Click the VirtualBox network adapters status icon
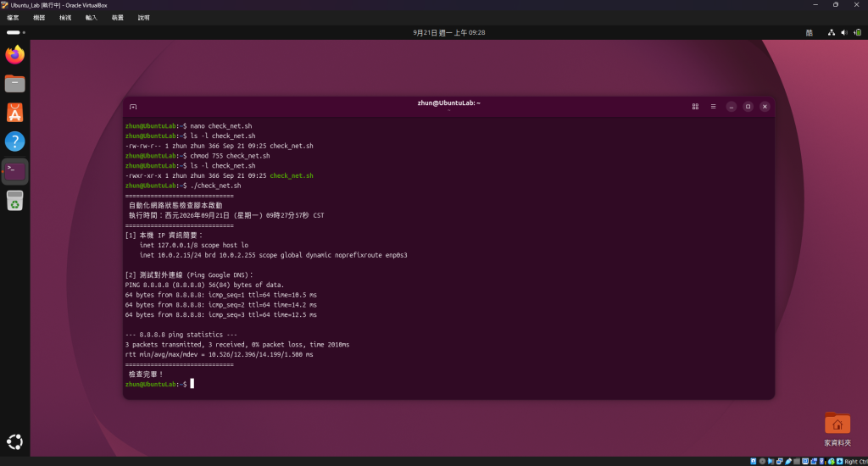 (780, 461)
